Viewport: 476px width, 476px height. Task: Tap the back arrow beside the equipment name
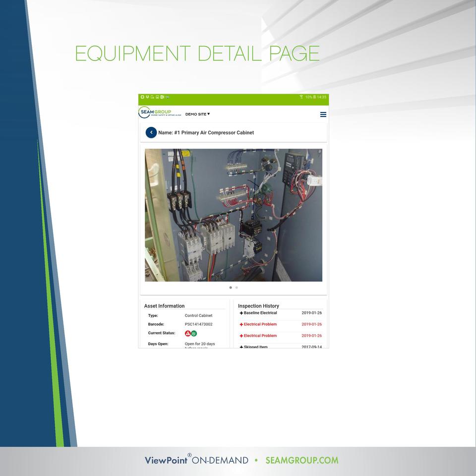tap(151, 132)
